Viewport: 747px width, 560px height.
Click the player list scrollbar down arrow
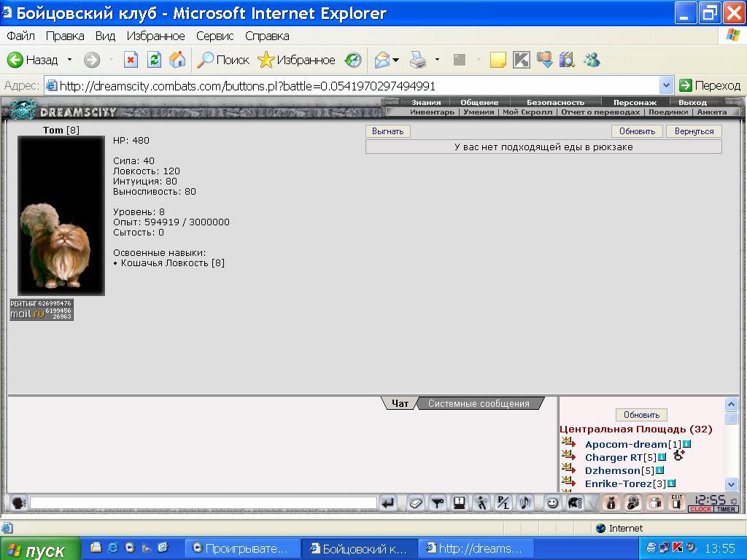coord(731,485)
